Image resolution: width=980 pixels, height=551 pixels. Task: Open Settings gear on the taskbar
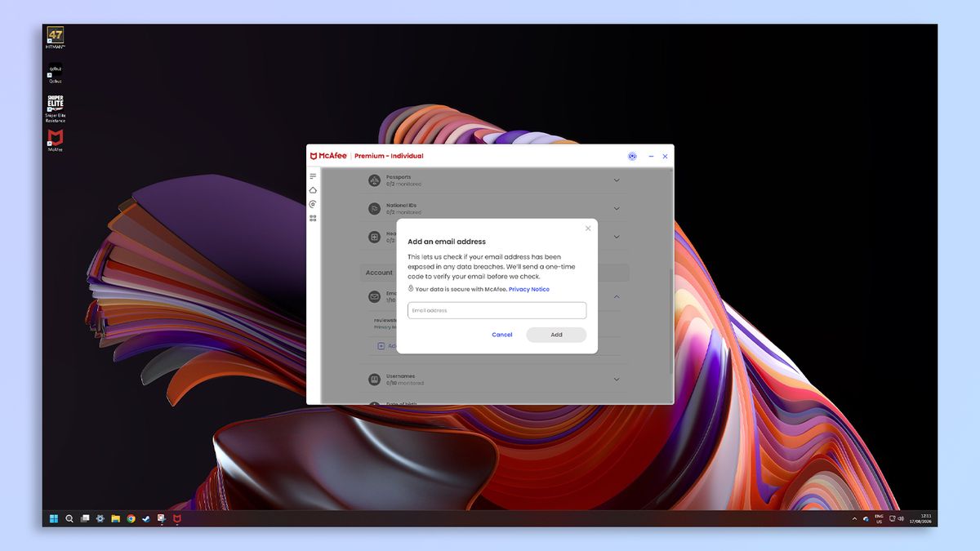point(100,518)
